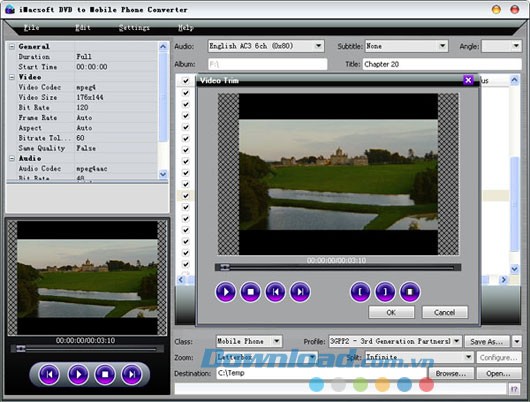Click Cancel in Video Trim dialog
This screenshot has height=402, width=530.
click(444, 312)
